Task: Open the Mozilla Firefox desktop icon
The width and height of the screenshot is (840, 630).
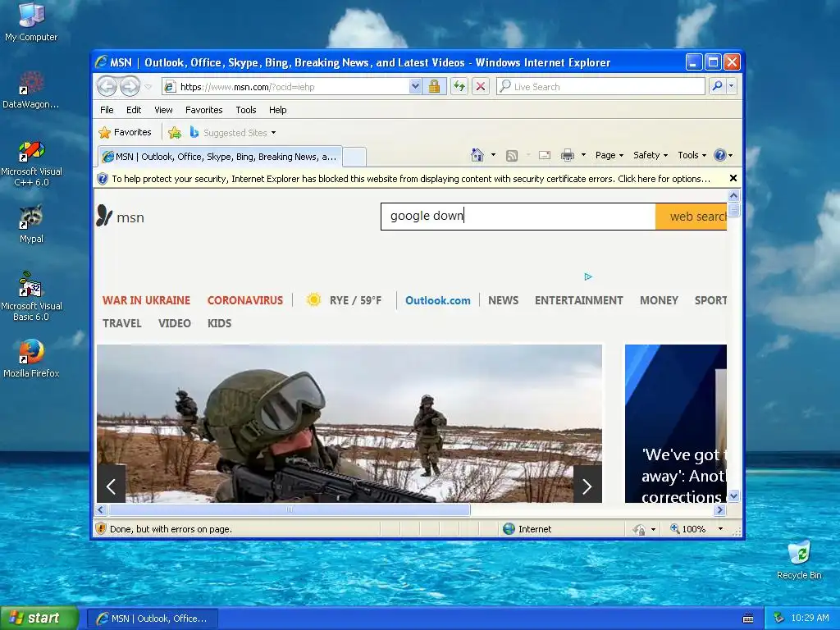Action: point(31,358)
